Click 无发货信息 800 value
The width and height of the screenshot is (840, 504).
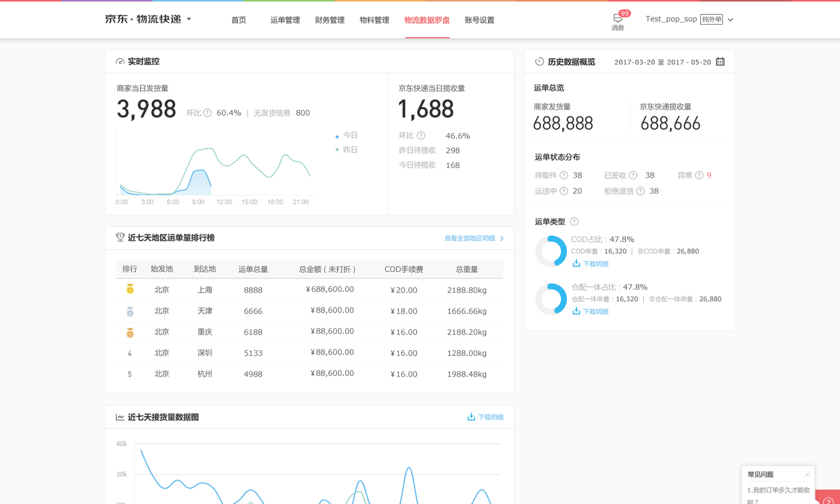(x=303, y=113)
